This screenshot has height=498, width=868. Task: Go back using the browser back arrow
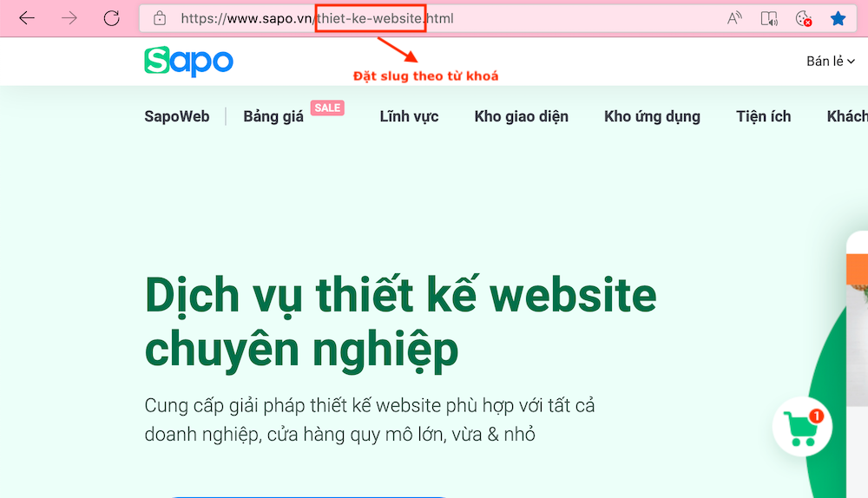pos(27,18)
